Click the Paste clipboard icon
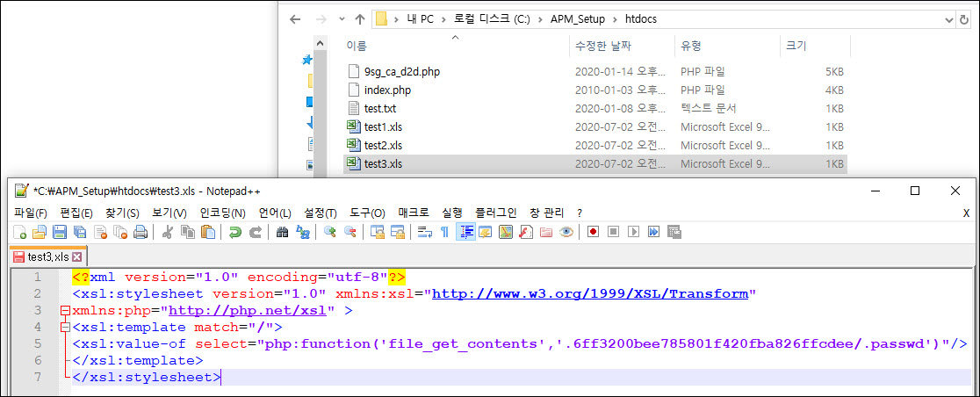This screenshot has width=980, height=397. [x=207, y=233]
